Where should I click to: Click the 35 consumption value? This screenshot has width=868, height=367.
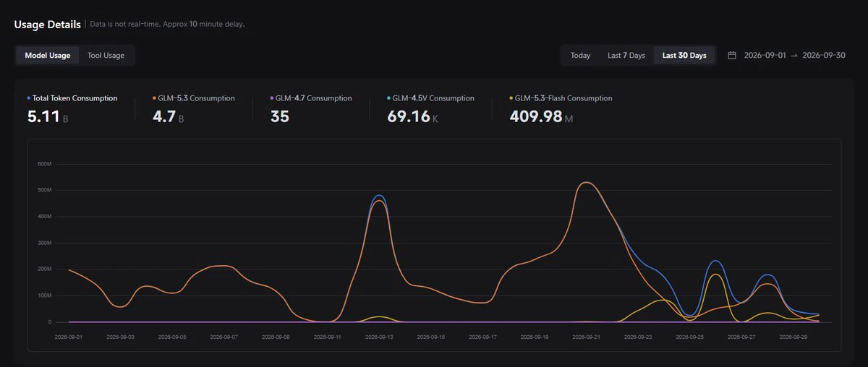(x=280, y=116)
